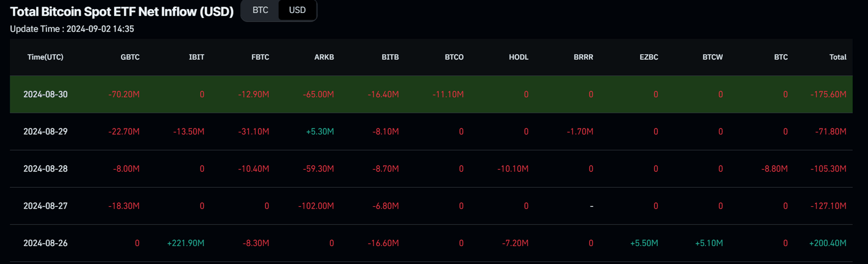Click the BTCW column header
The image size is (868, 264).
click(713, 57)
